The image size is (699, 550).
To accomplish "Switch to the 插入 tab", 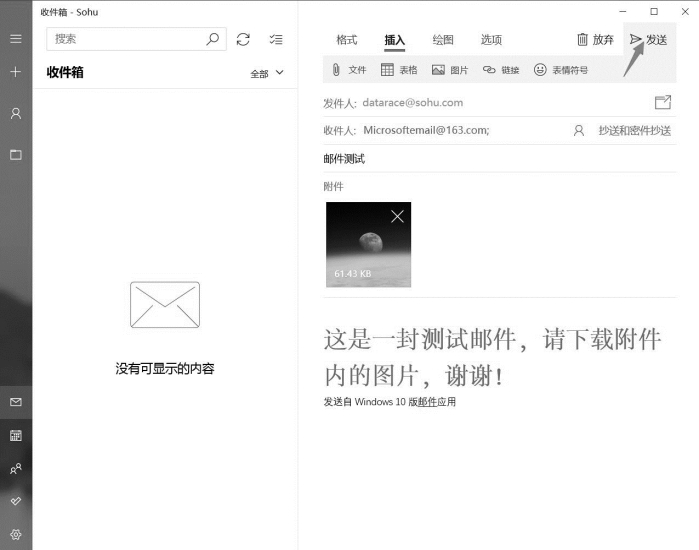I will [x=395, y=40].
